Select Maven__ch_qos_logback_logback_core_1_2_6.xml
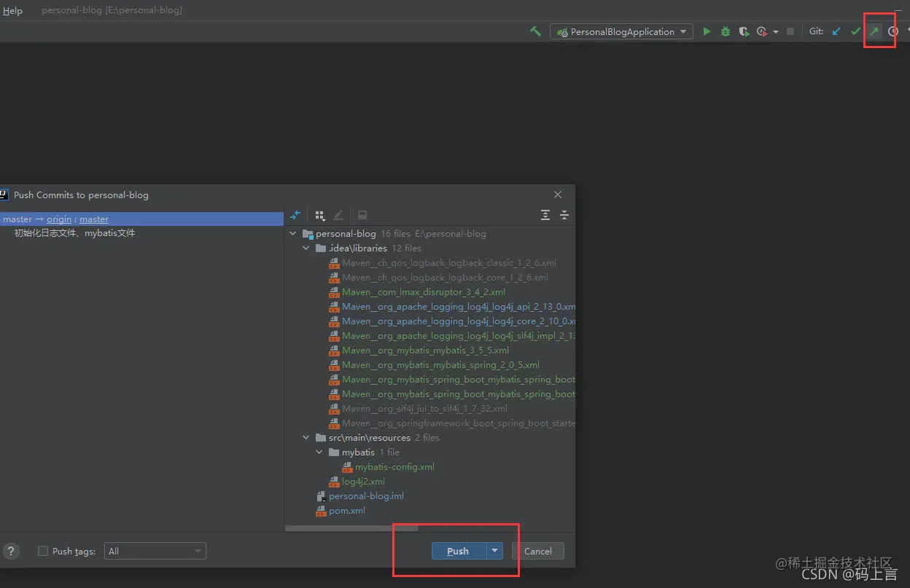910x588 pixels. point(445,278)
